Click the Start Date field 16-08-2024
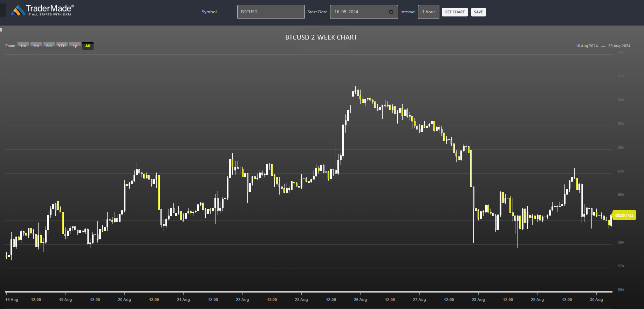This screenshot has width=644, height=309. coord(364,12)
